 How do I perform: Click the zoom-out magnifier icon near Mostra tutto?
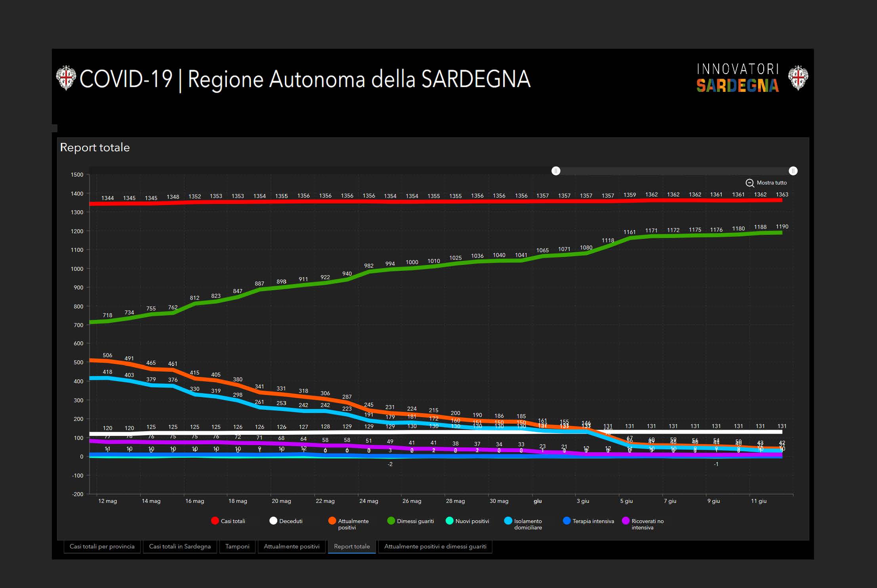pyautogui.click(x=749, y=183)
